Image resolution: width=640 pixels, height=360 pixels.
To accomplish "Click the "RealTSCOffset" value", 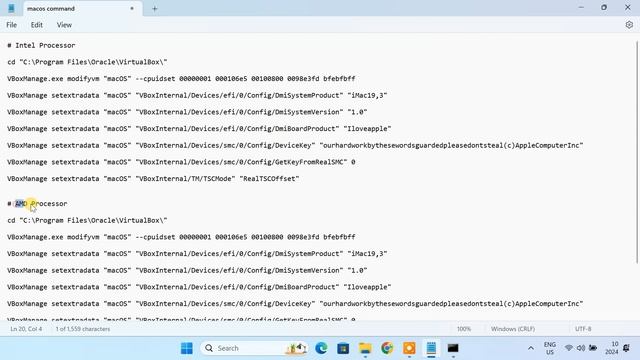I will click(269, 179).
